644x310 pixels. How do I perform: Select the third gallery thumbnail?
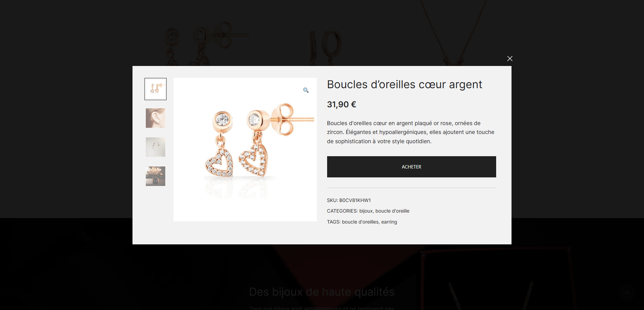click(x=155, y=147)
